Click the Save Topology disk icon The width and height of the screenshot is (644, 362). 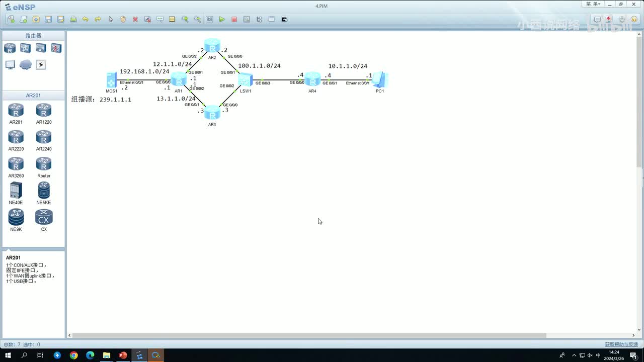48,19
